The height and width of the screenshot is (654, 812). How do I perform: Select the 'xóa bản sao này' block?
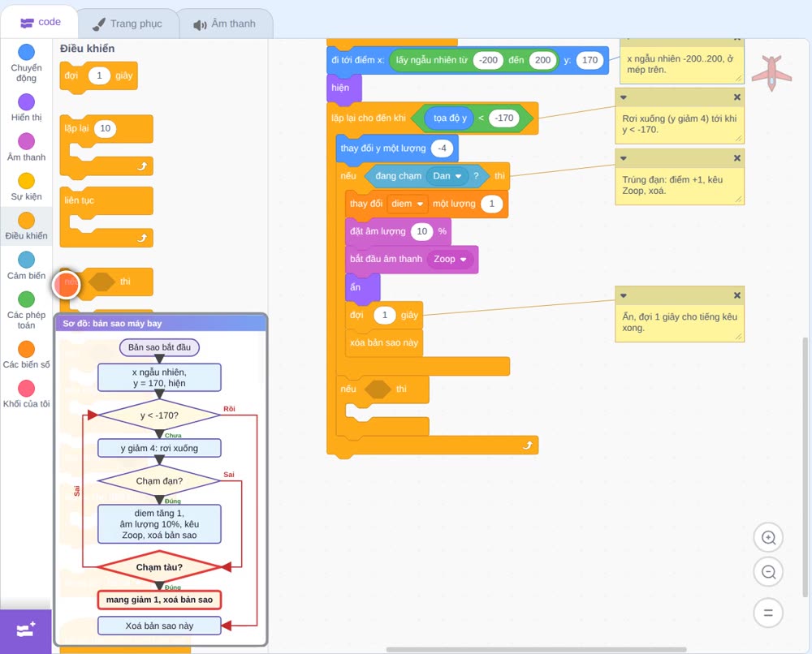[x=384, y=342]
